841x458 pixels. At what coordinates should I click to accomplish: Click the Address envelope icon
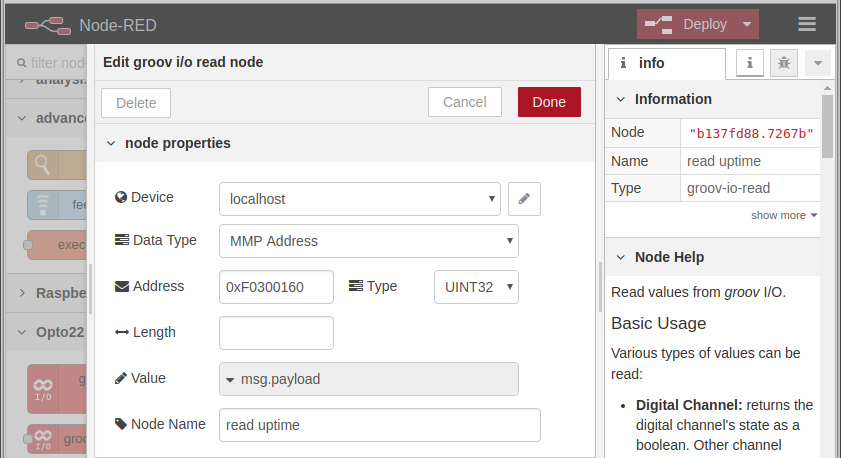122,286
